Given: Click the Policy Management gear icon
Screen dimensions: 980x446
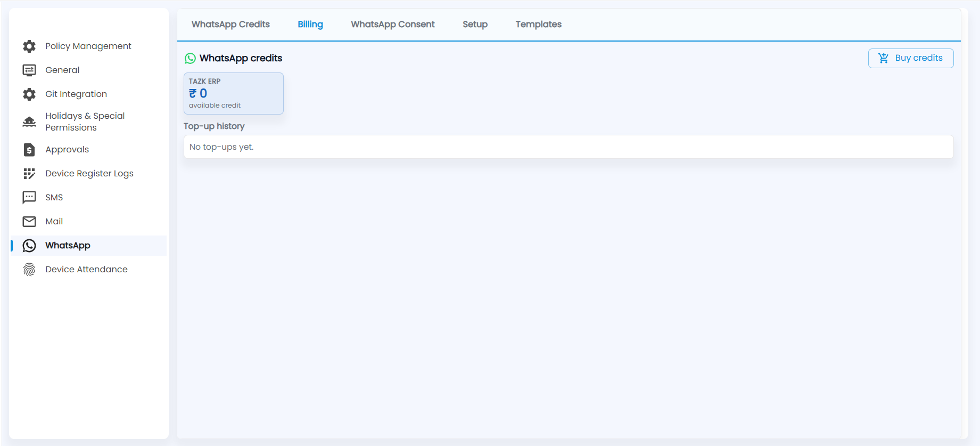Looking at the screenshot, I should [29, 46].
